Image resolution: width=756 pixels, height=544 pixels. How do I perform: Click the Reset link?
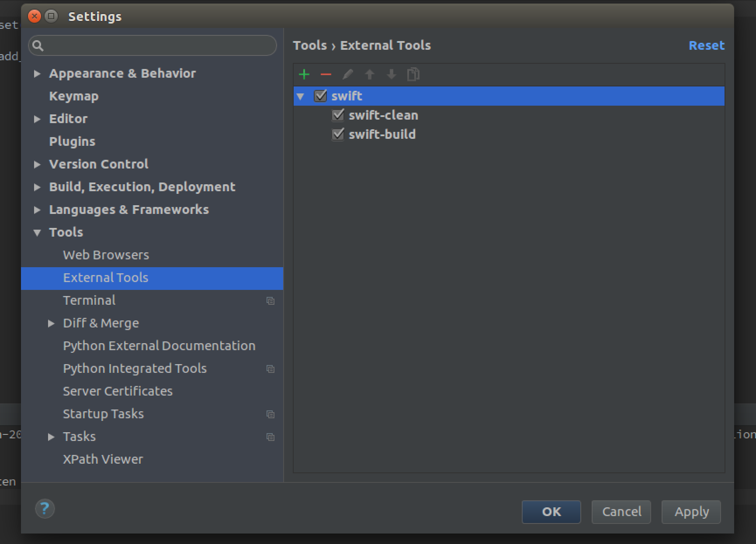[x=707, y=45]
